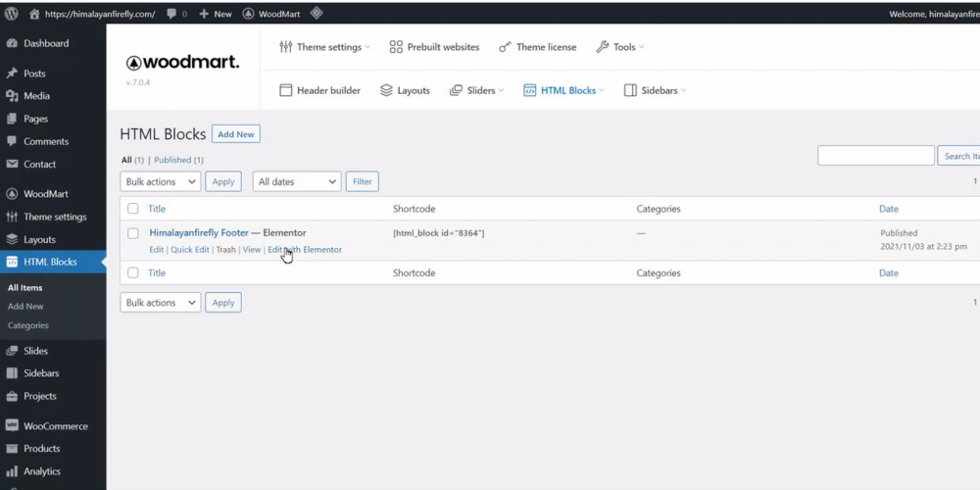
Task: Open All Items submenu entry
Action: (x=25, y=288)
